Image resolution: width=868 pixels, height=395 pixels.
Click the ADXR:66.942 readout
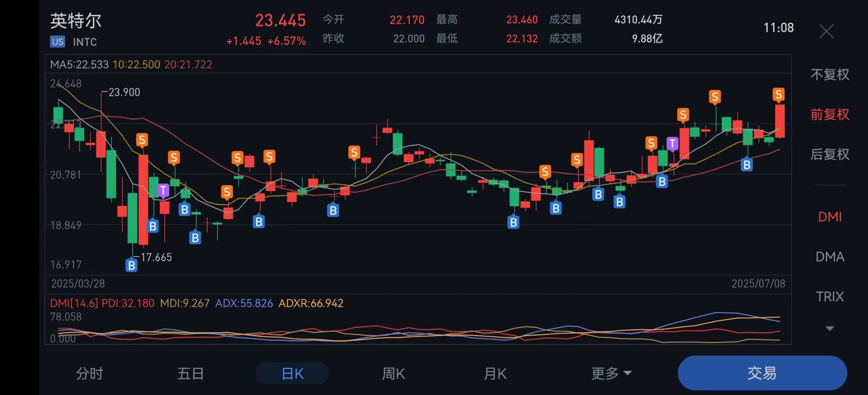coord(311,303)
